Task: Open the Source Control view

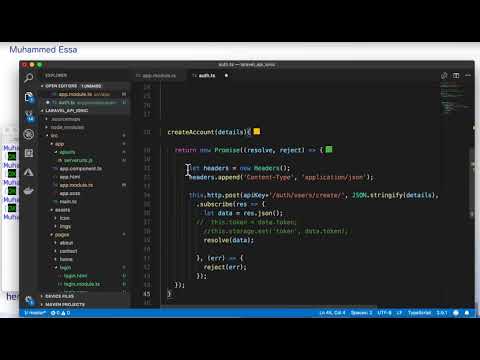Action: (x=29, y=116)
